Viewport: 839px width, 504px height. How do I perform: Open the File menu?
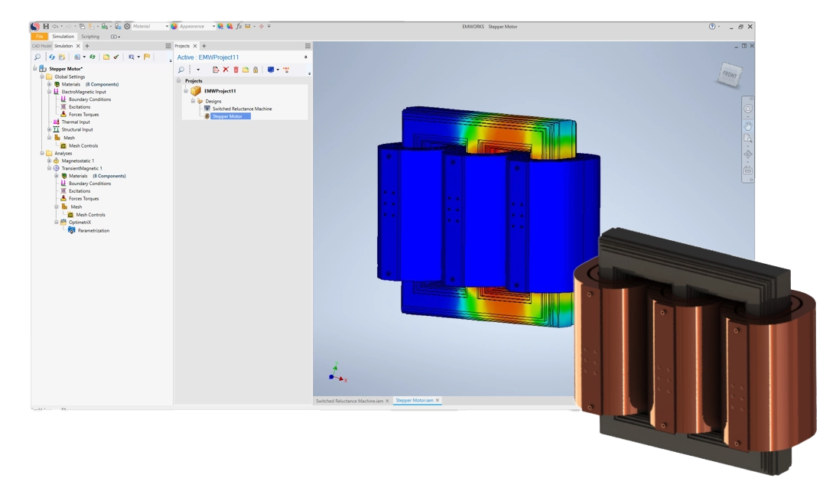pyautogui.click(x=39, y=37)
